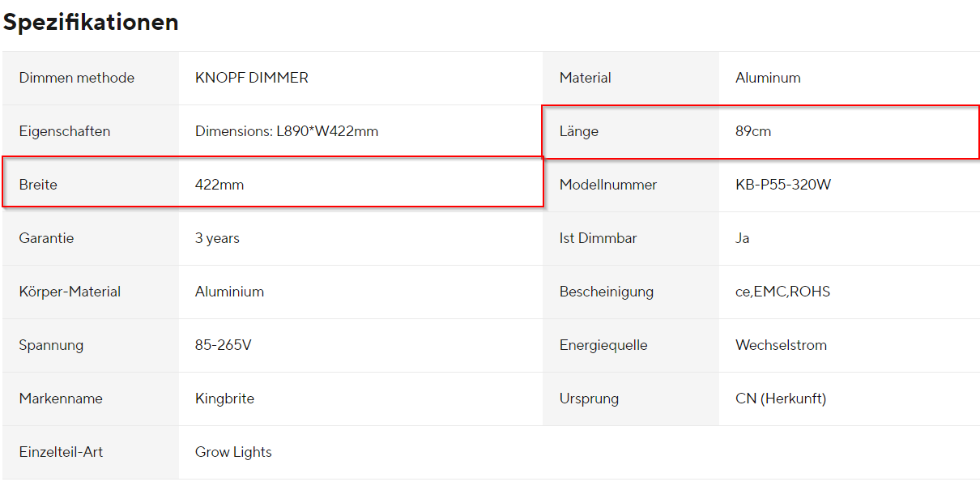Image resolution: width=980 pixels, height=486 pixels.
Task: Click the Modellnummer label
Action: pos(608,185)
